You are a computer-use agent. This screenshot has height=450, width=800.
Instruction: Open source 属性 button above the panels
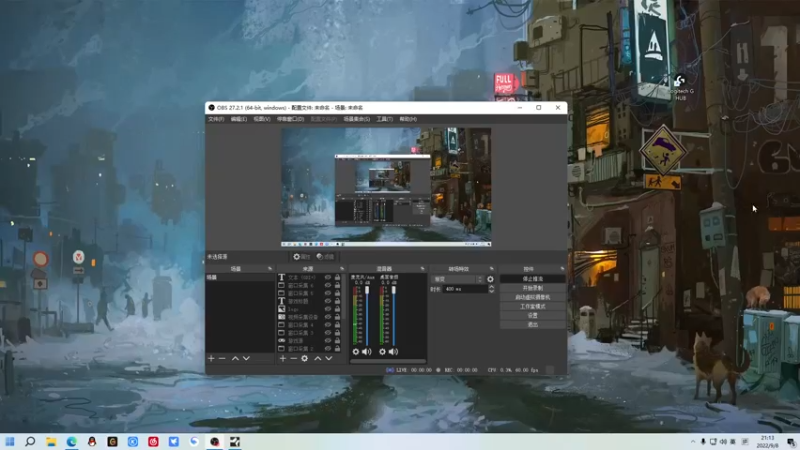point(302,257)
